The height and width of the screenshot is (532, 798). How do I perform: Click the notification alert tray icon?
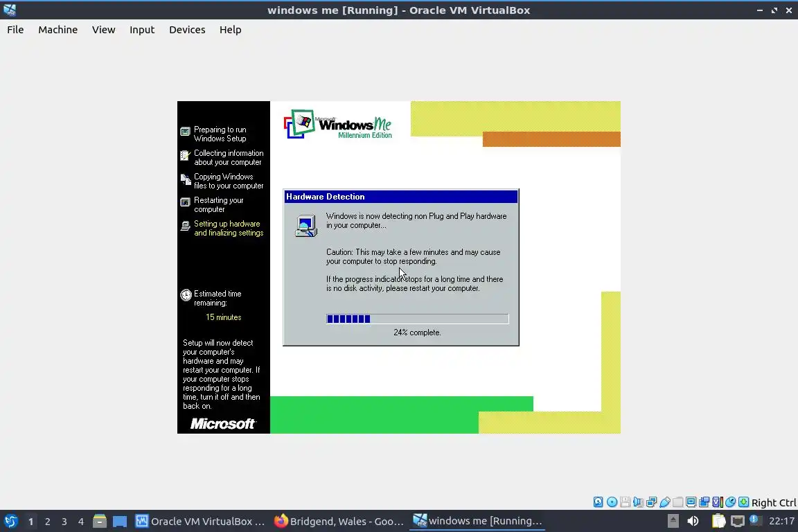(755, 520)
